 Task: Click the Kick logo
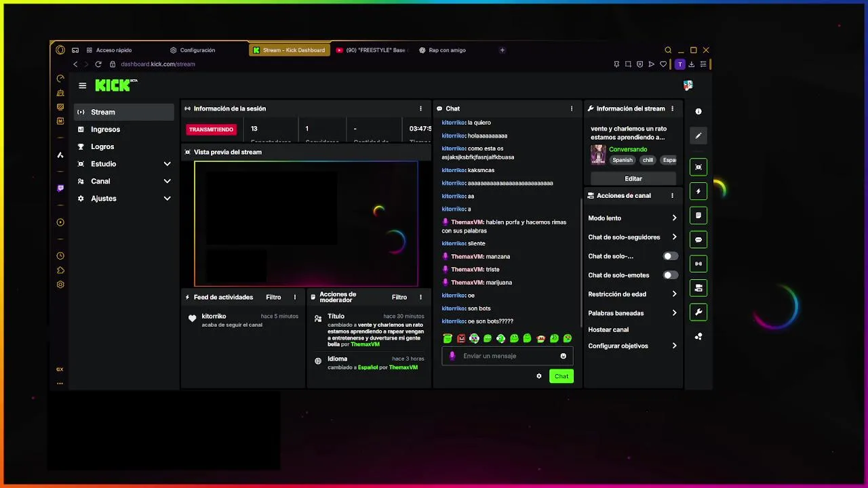116,85
